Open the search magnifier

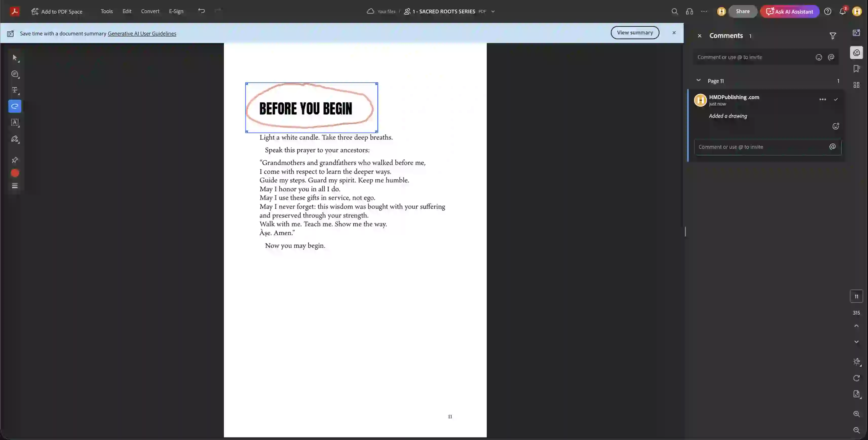tap(674, 11)
